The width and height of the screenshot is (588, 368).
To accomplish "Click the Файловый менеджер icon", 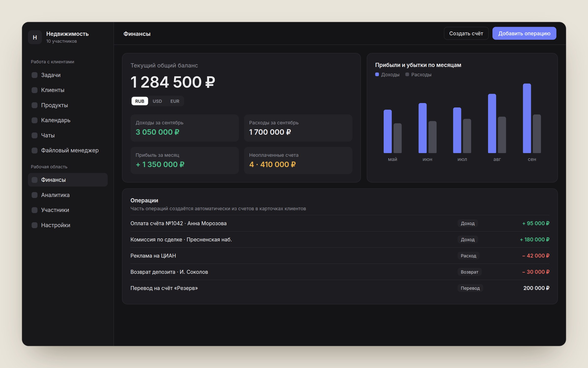I will (x=35, y=150).
